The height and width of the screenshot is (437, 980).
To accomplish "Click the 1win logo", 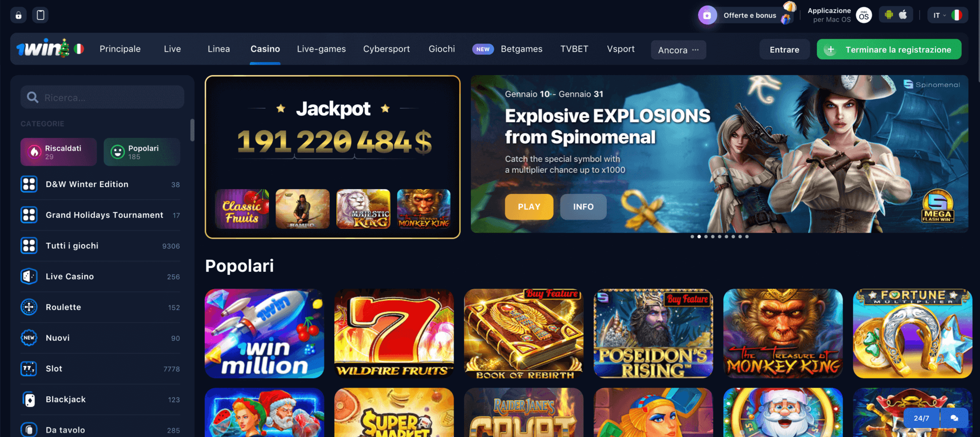I will 44,48.
